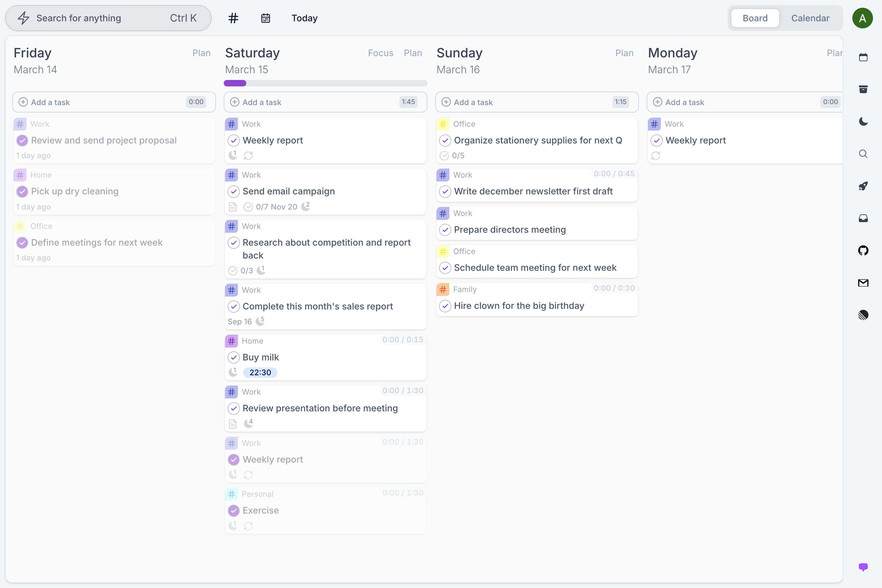Open 0:00 / 0:15 timer on Buy milk
The image size is (882, 588).
pos(402,340)
